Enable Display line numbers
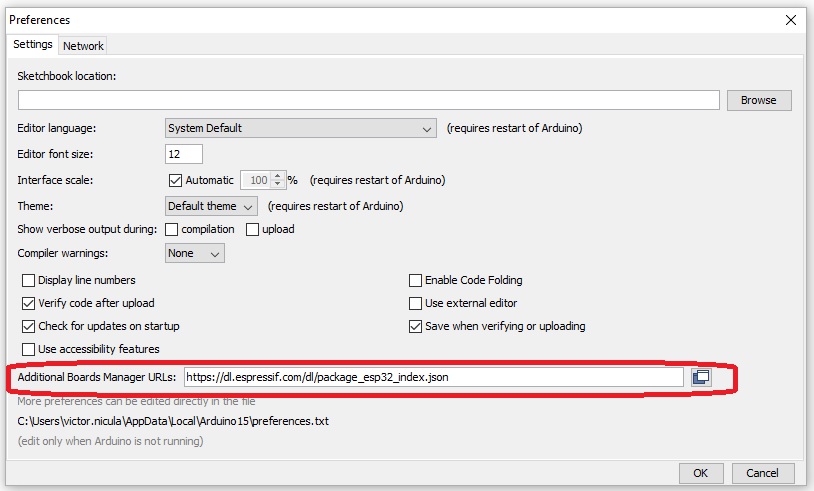The image size is (814, 491). 29,281
